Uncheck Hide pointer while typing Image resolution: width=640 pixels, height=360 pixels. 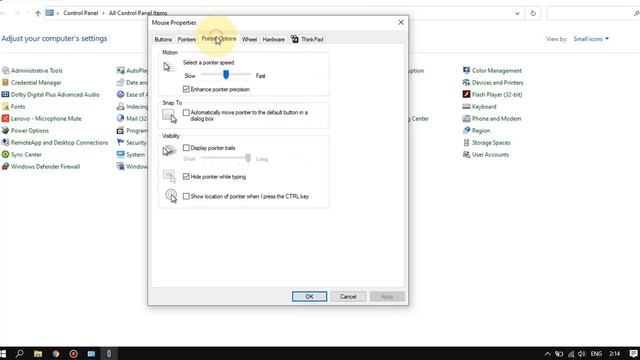(x=186, y=176)
